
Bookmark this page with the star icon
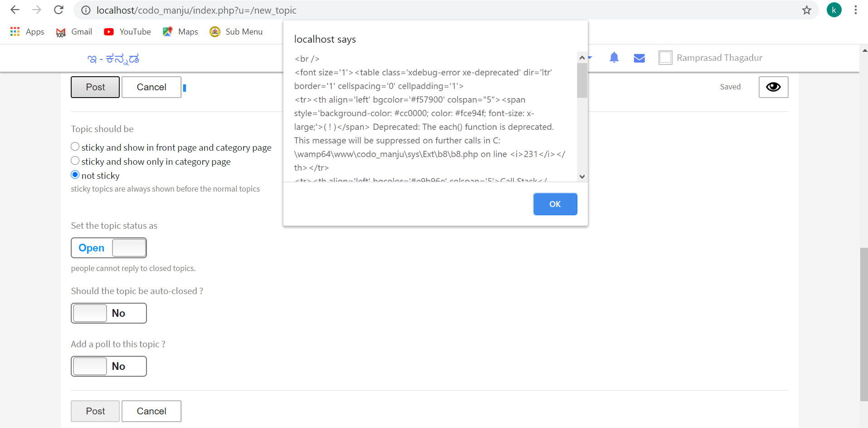tap(806, 10)
